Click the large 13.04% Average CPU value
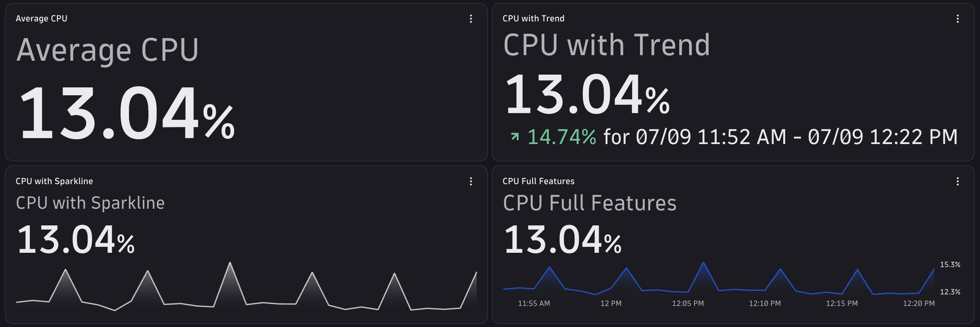This screenshot has width=980, height=327. pyautogui.click(x=127, y=113)
